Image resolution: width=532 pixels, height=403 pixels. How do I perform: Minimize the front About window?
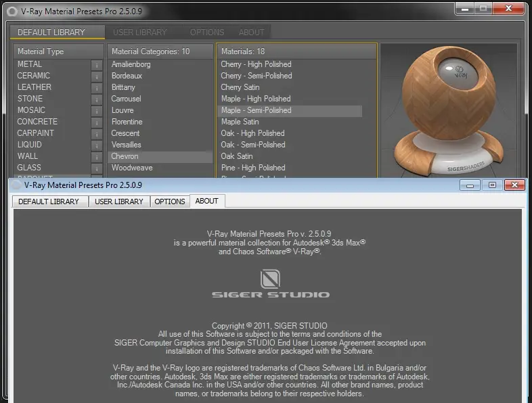click(470, 185)
